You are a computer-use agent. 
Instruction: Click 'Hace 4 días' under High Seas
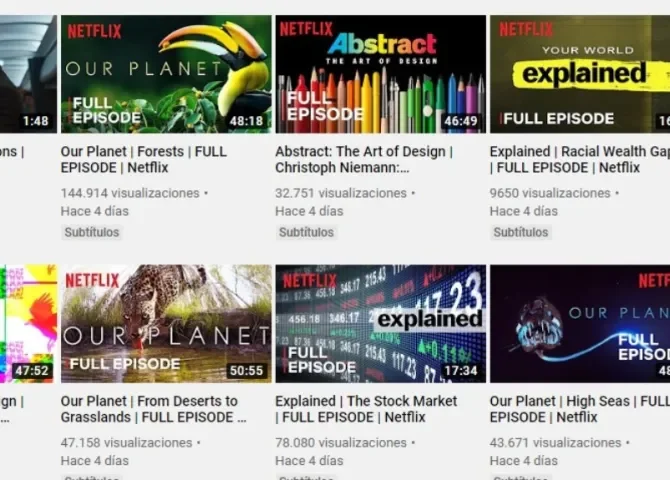click(524, 461)
